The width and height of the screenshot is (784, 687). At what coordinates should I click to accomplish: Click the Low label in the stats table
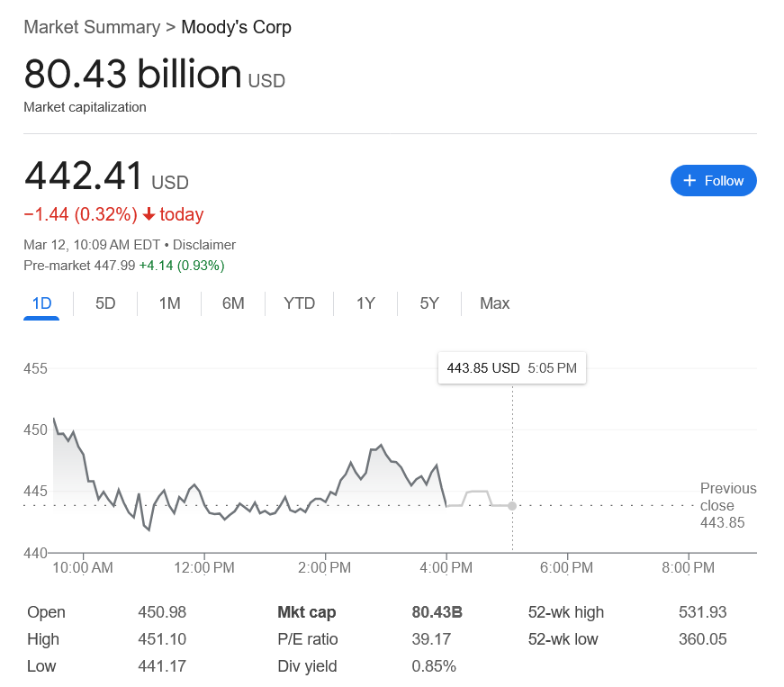41,666
